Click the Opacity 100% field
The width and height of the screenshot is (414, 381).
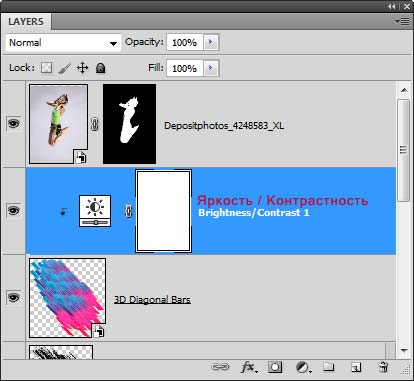tap(185, 42)
